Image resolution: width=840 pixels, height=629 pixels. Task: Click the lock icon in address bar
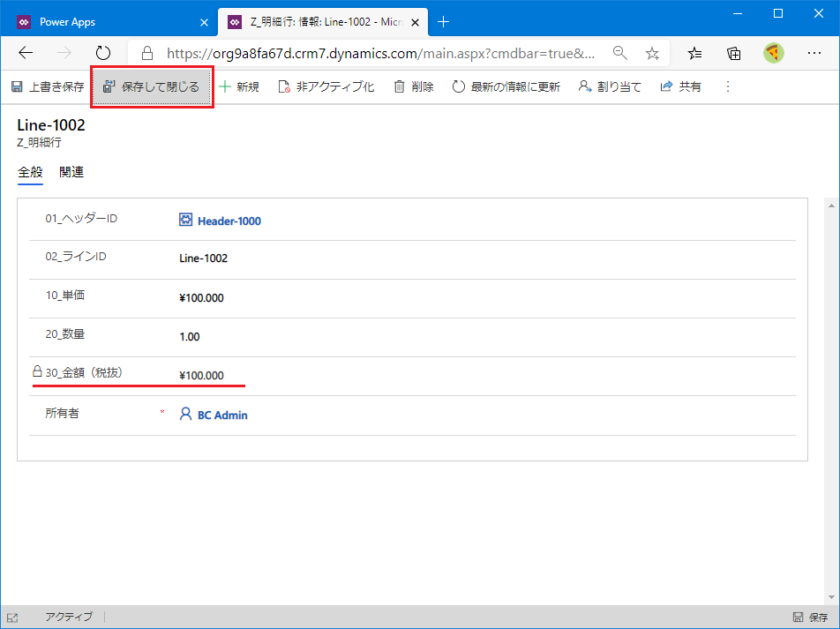[x=147, y=53]
